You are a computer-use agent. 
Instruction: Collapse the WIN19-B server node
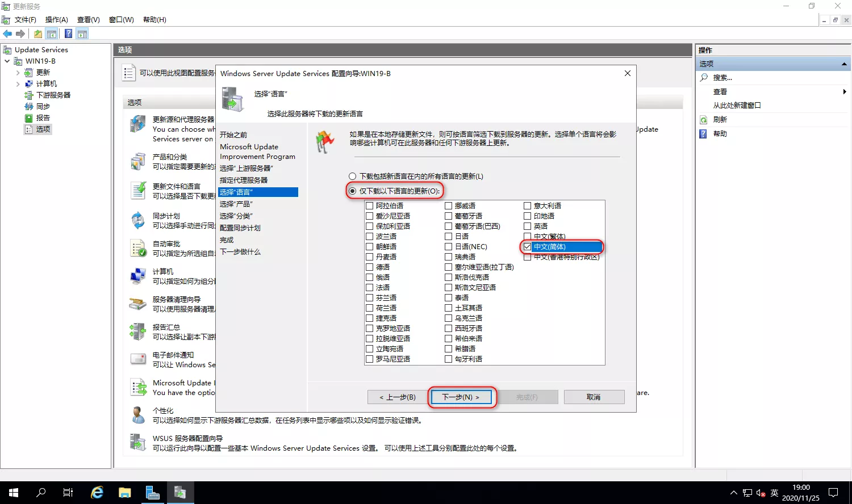7,61
